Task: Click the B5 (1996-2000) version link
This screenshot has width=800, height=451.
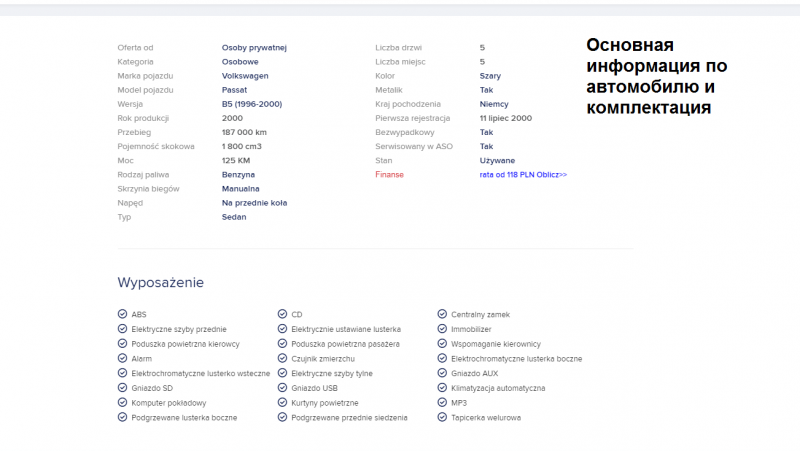Action: coord(252,104)
